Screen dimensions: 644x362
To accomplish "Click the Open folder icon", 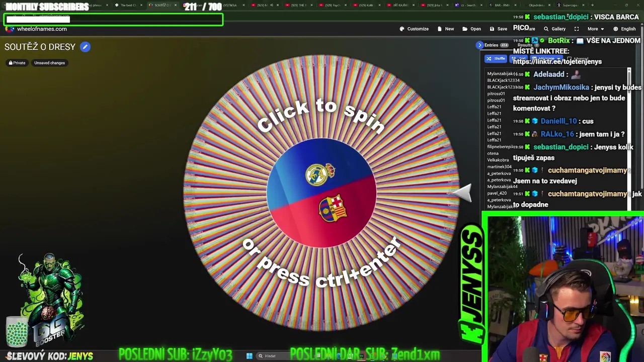I will click(465, 29).
